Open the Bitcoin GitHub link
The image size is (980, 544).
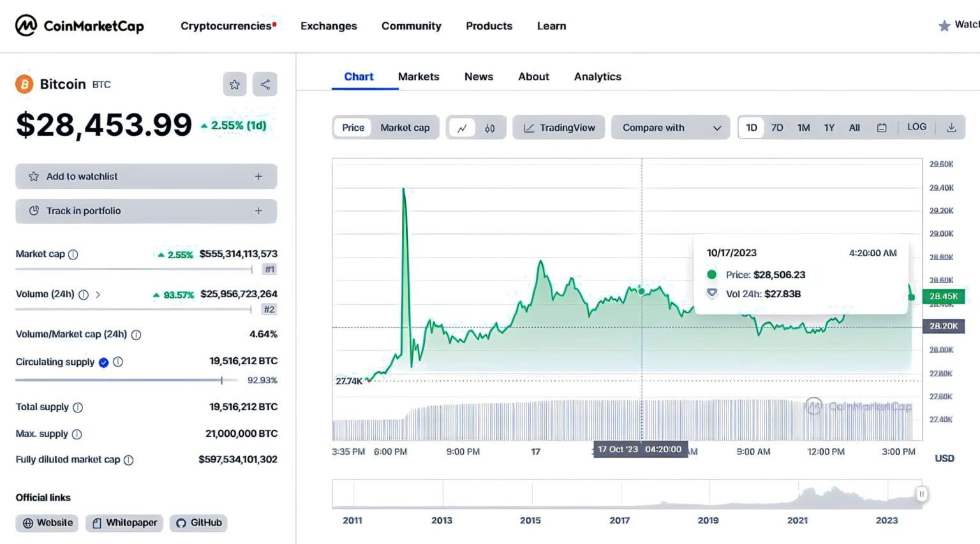pyautogui.click(x=198, y=523)
